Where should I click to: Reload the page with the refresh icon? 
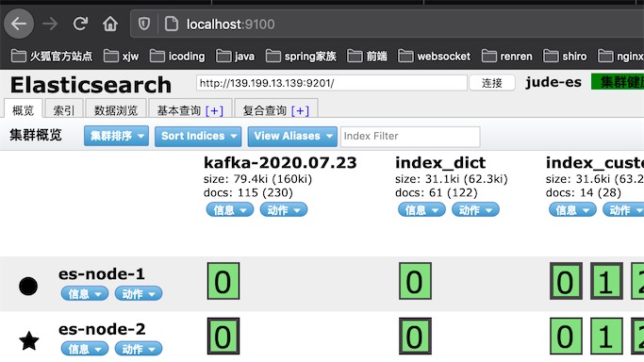pos(80,24)
